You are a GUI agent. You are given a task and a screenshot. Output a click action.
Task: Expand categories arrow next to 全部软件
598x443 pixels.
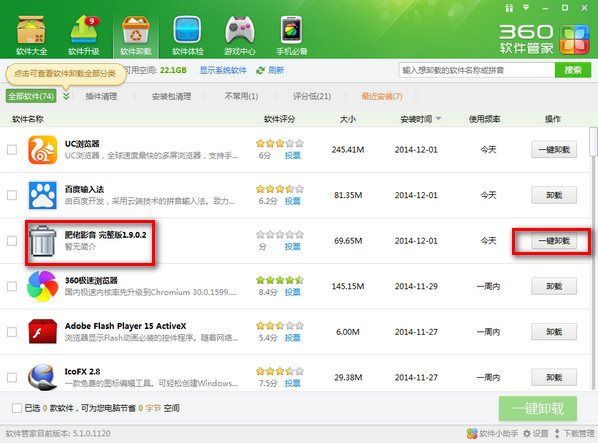point(66,96)
